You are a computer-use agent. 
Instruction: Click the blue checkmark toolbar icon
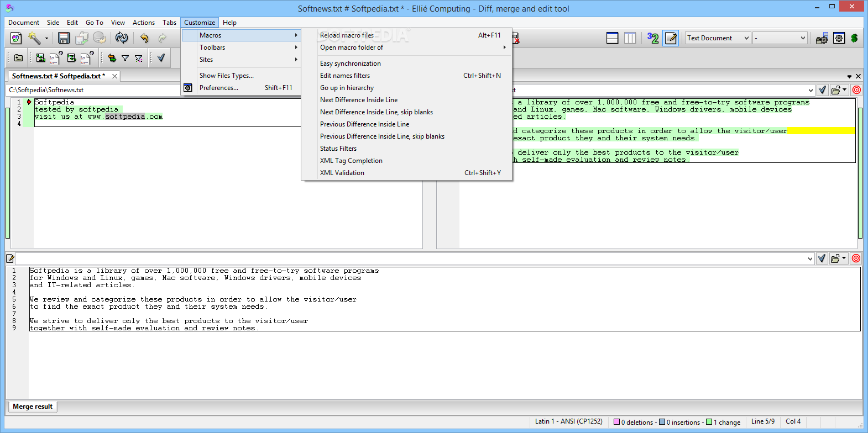pos(161,57)
